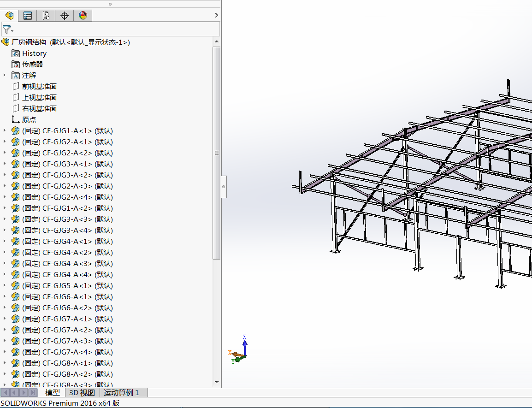Image resolution: width=532 pixels, height=408 pixels.
Task: Expand the 注解 annotations node
Action: 5,75
